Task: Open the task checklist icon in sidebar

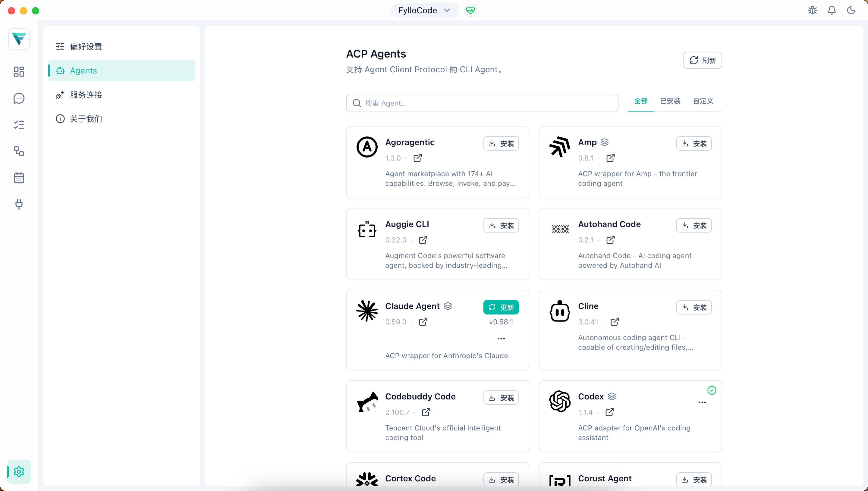Action: [19, 125]
